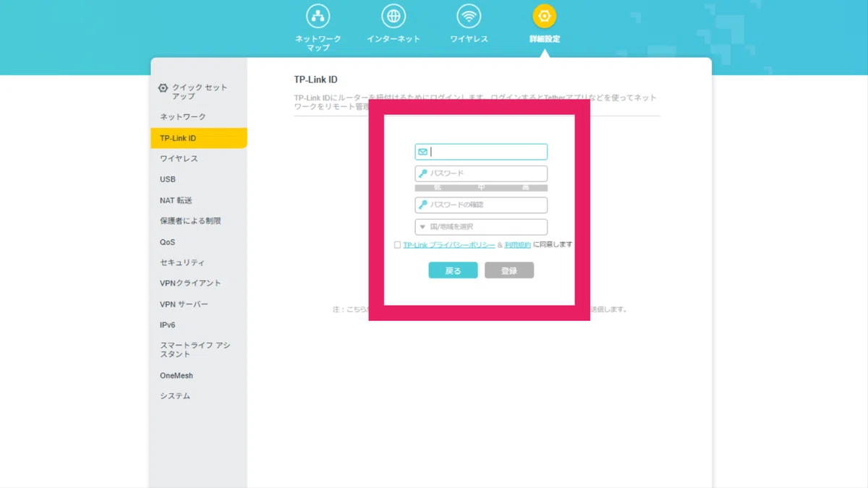Image resolution: width=868 pixels, height=488 pixels.
Task: Click the 詳細設定 tab label
Action: click(544, 39)
